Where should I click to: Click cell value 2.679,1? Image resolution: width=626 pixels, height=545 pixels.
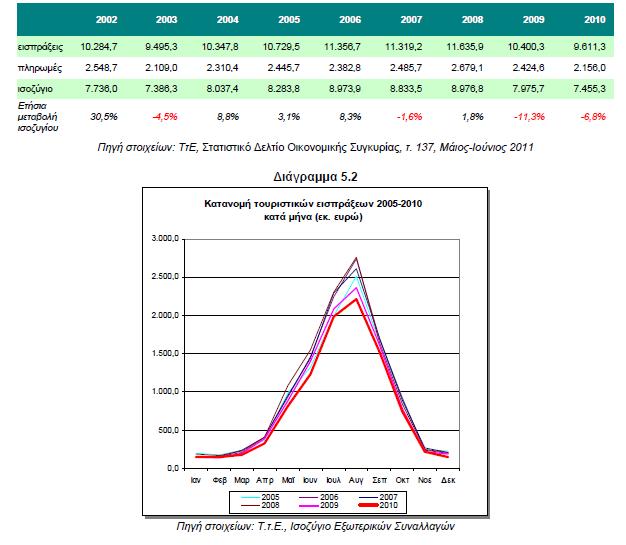click(467, 67)
